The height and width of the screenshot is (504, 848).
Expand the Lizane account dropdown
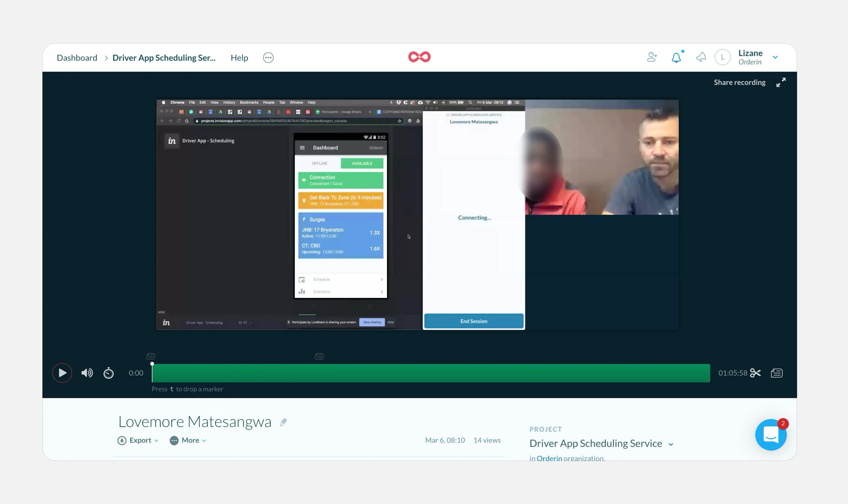click(x=775, y=58)
